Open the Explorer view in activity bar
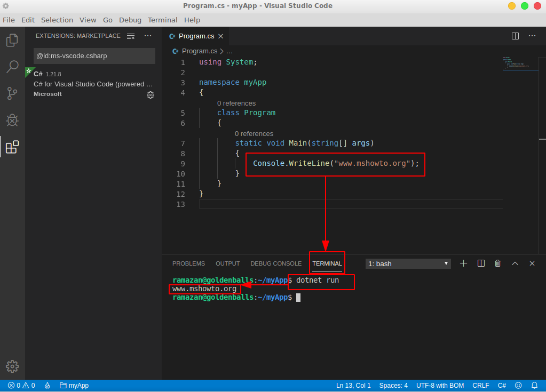 (x=12, y=40)
